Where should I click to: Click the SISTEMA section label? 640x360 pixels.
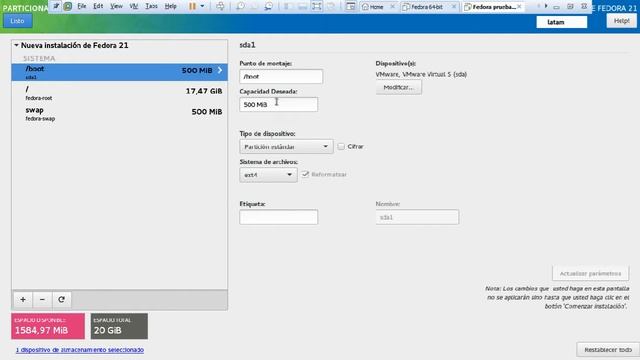coord(39,58)
